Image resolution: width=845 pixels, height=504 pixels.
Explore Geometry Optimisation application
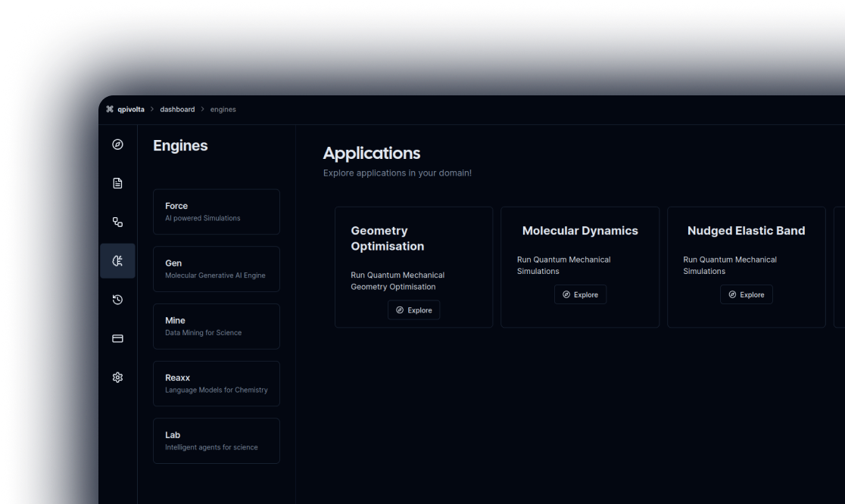(414, 310)
